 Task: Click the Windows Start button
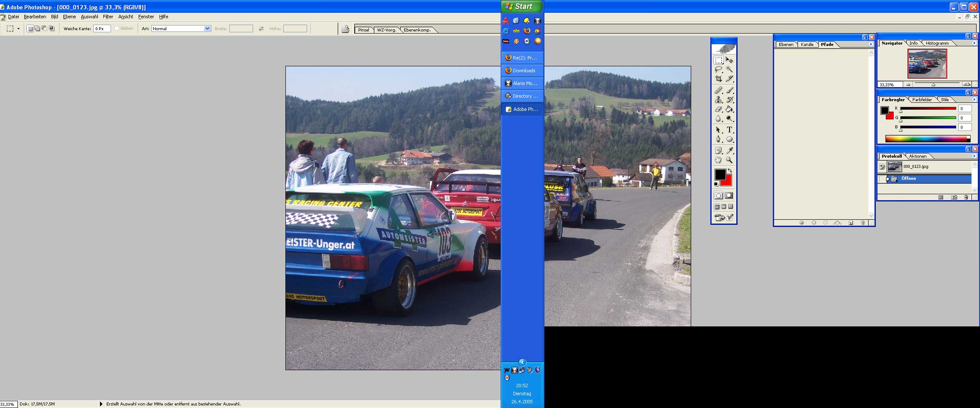point(522,6)
